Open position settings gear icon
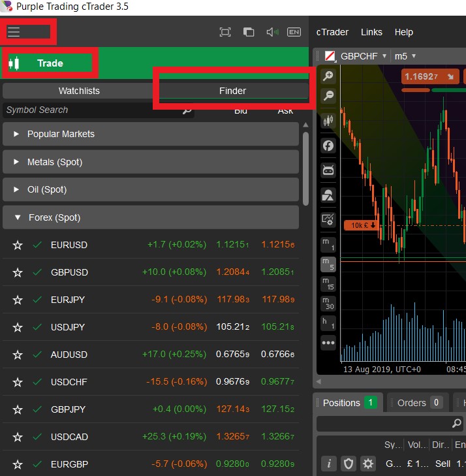This screenshot has width=466, height=476. (369, 464)
